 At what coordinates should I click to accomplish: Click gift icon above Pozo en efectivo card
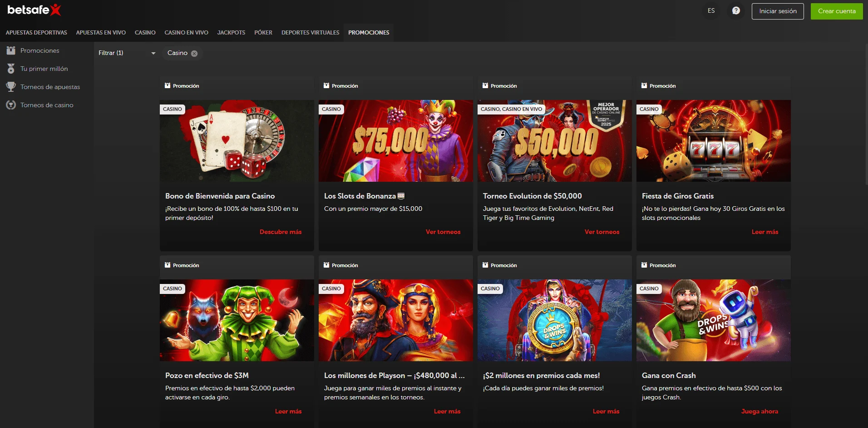point(168,265)
